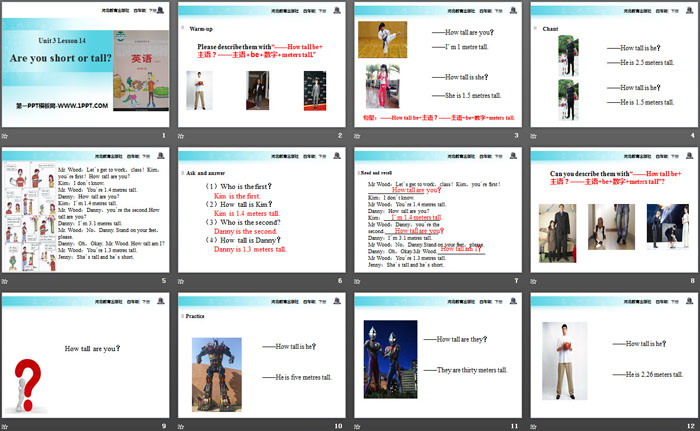Click slide number label '5'

tap(164, 280)
